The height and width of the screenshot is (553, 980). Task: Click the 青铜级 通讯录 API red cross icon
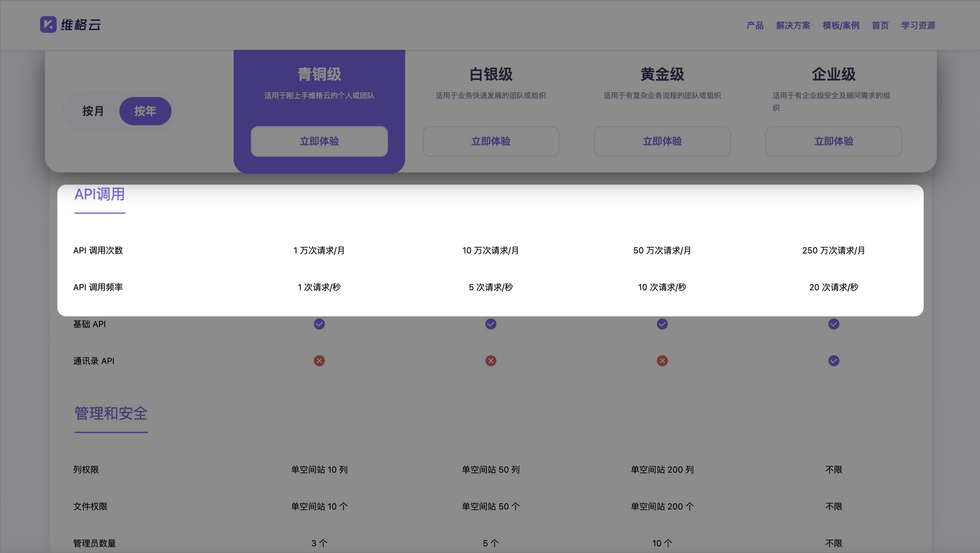(319, 361)
